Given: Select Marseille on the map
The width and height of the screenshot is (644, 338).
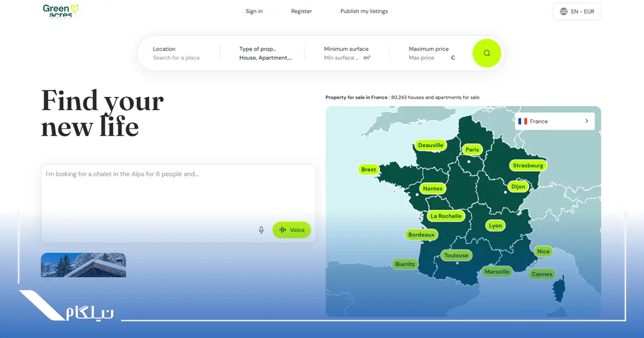Looking at the screenshot, I should [497, 272].
